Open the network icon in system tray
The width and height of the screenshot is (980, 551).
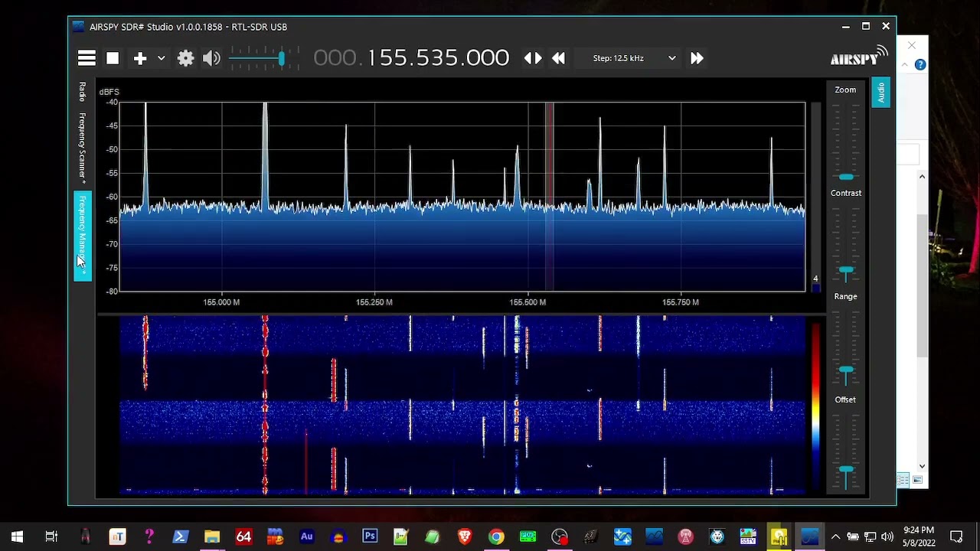(x=870, y=536)
